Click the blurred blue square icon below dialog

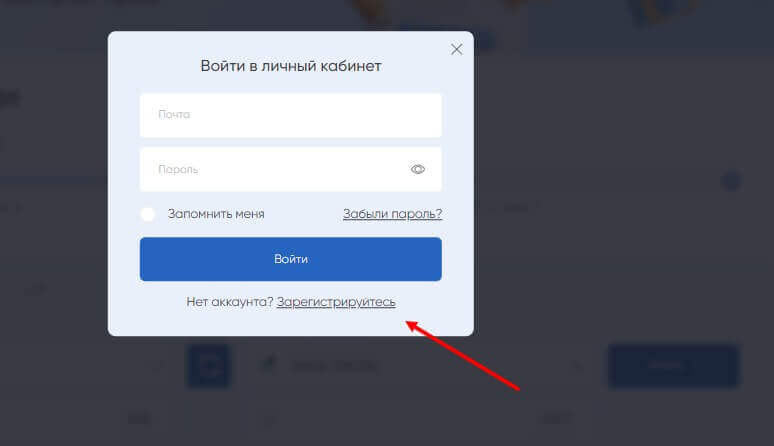click(208, 366)
